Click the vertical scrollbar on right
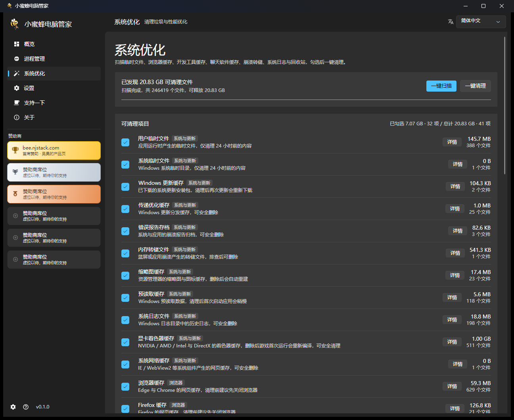This screenshot has width=514, height=420. tap(504, 105)
